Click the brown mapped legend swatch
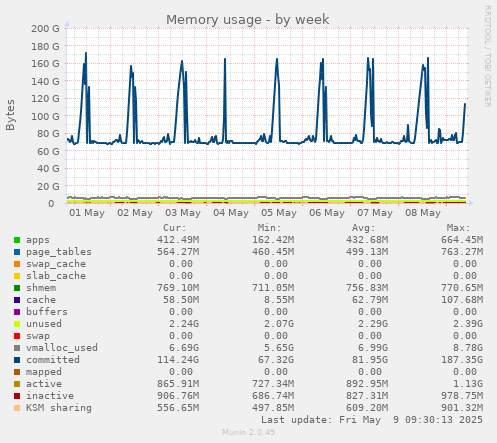 17,372
